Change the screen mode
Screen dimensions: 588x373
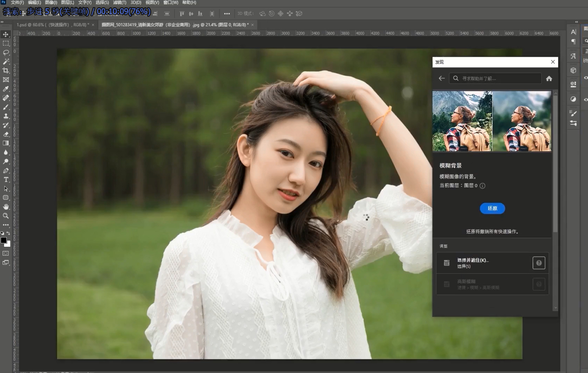click(5, 263)
